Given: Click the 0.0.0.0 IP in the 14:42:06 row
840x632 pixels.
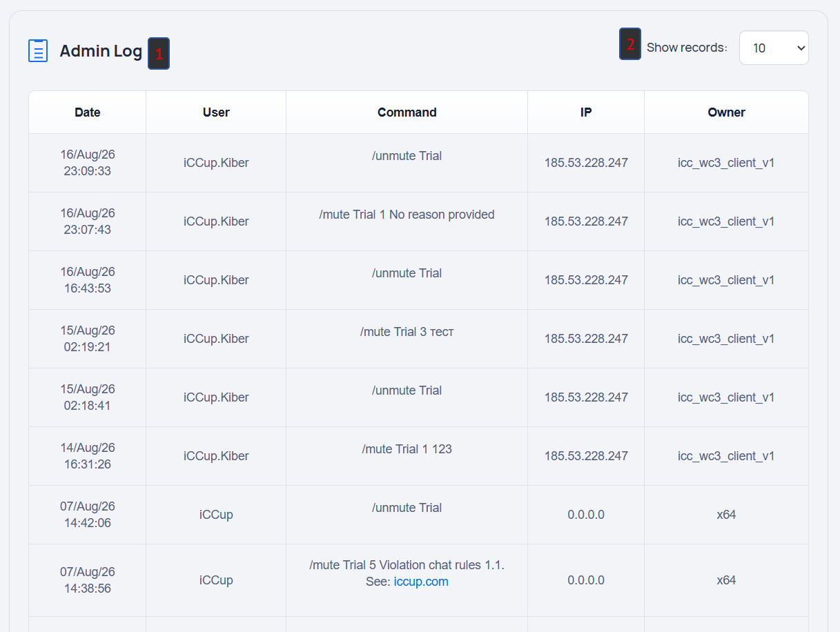Looking at the screenshot, I should [x=586, y=515].
